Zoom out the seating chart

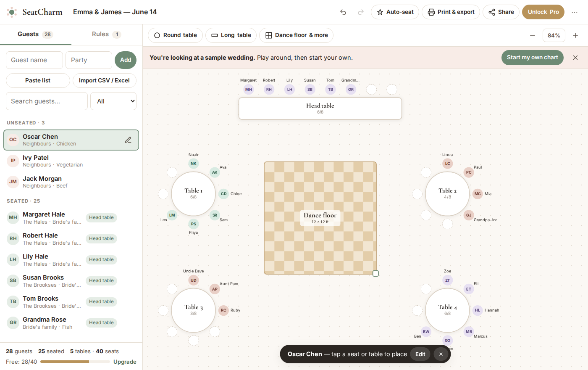click(533, 35)
